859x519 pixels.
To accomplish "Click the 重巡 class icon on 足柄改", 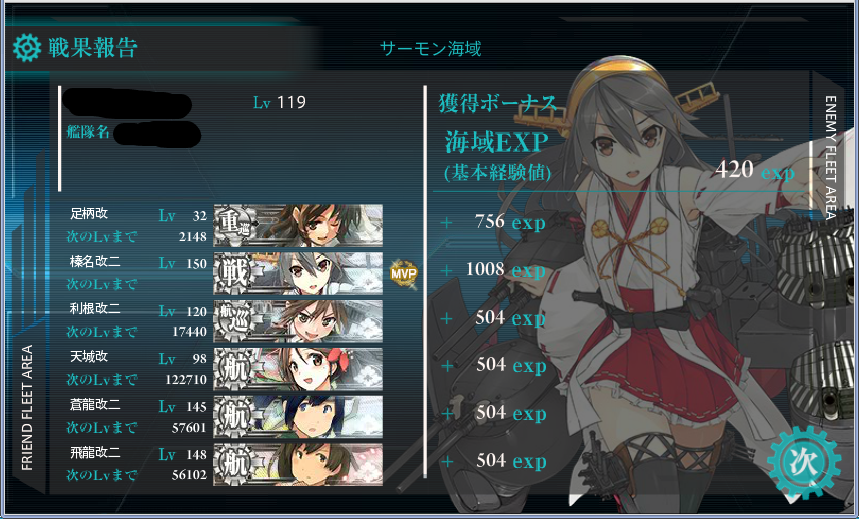I will point(234,225).
